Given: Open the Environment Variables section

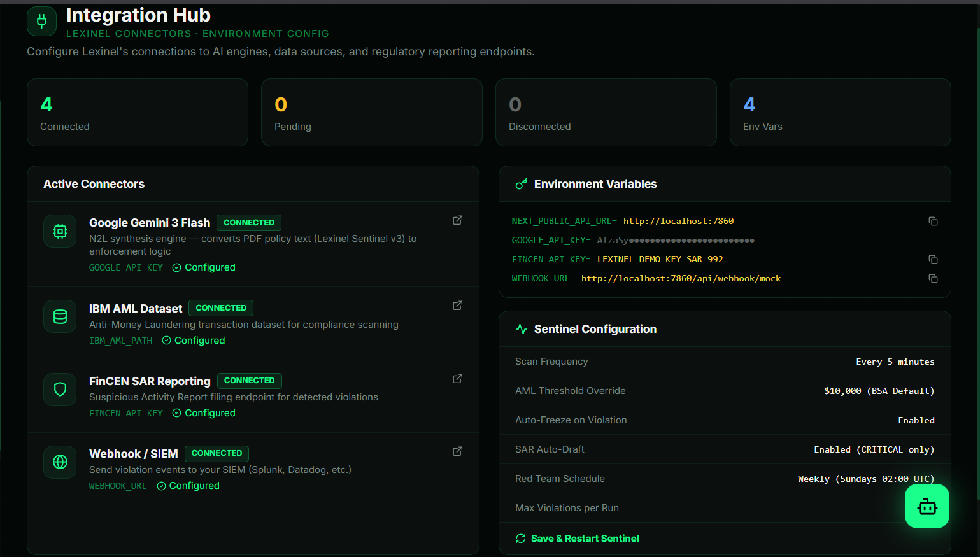Looking at the screenshot, I should tap(595, 183).
